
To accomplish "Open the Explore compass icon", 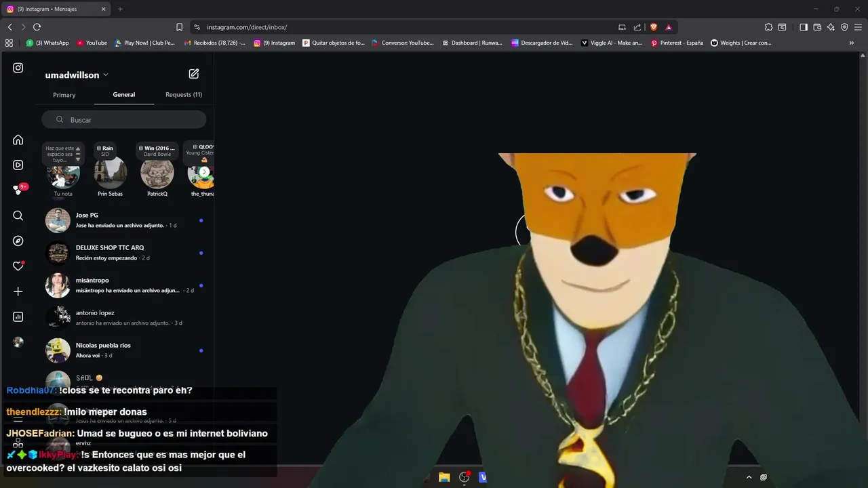I will click(x=18, y=241).
